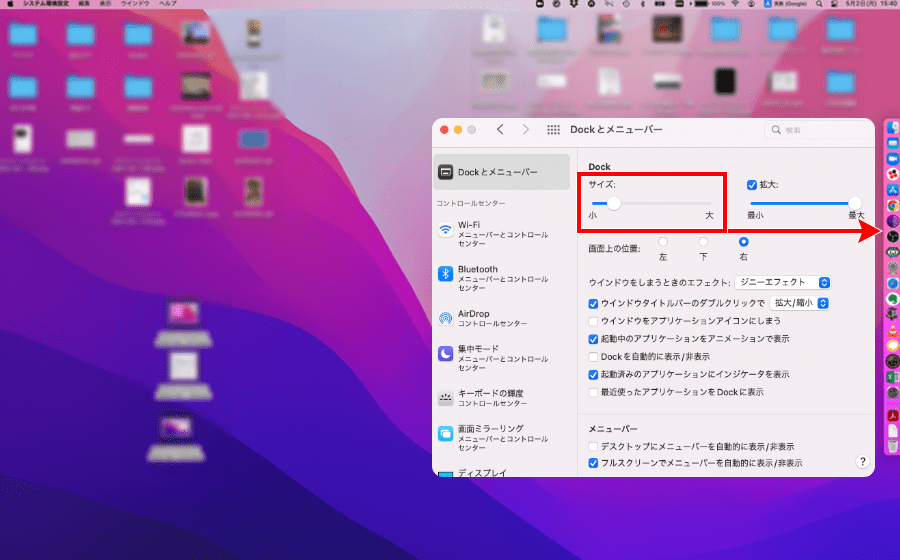
Task: Open Evernote elephant icon in Dock
Action: click(893, 298)
